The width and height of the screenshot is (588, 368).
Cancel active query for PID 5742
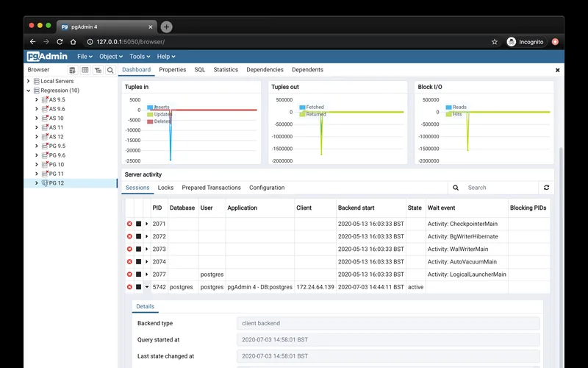[x=138, y=287]
